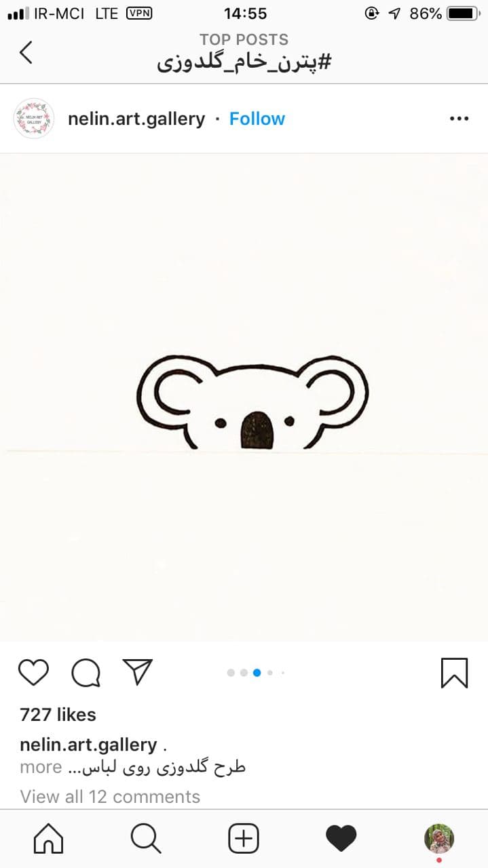Follow nelin.art.gallery account
The height and width of the screenshot is (868, 488).
click(x=257, y=119)
